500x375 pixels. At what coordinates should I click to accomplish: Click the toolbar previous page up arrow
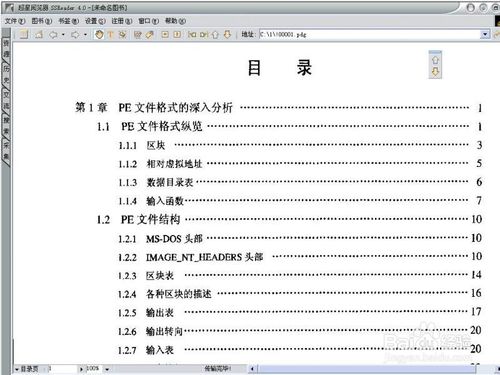click(x=215, y=34)
